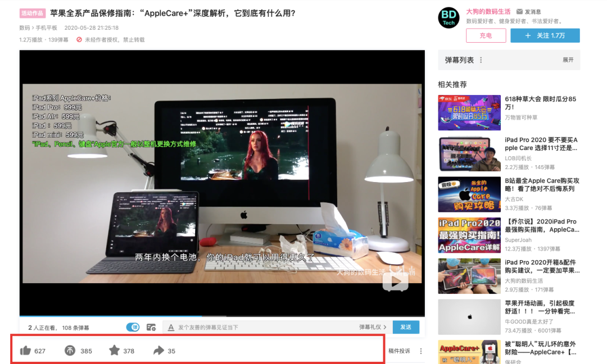
Task: Click the video progress bar
Action: (x=222, y=316)
